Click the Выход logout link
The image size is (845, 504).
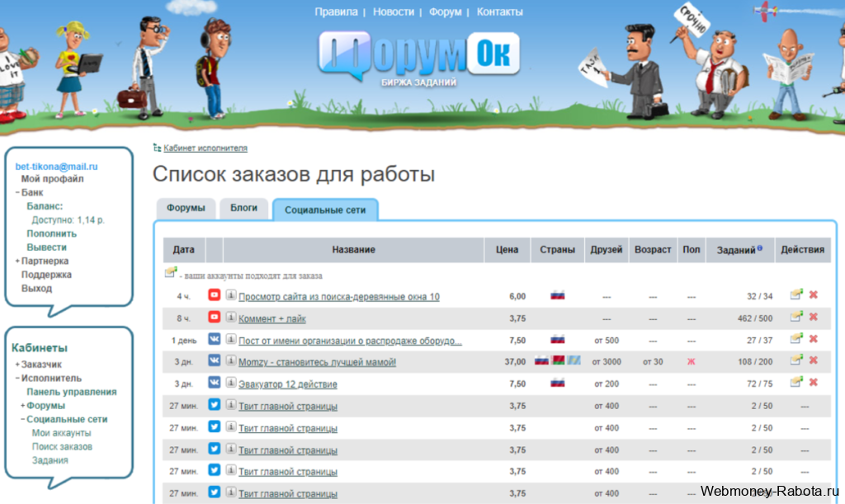click(36, 288)
